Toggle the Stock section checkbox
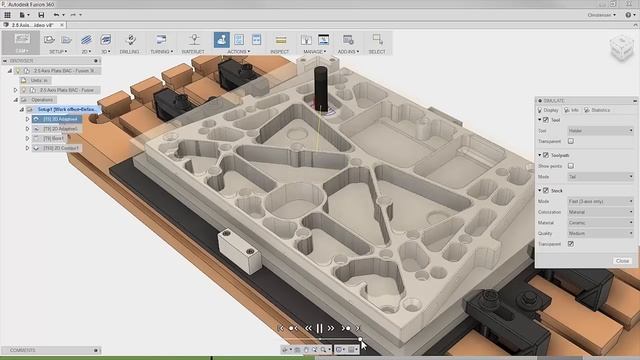 point(546,191)
